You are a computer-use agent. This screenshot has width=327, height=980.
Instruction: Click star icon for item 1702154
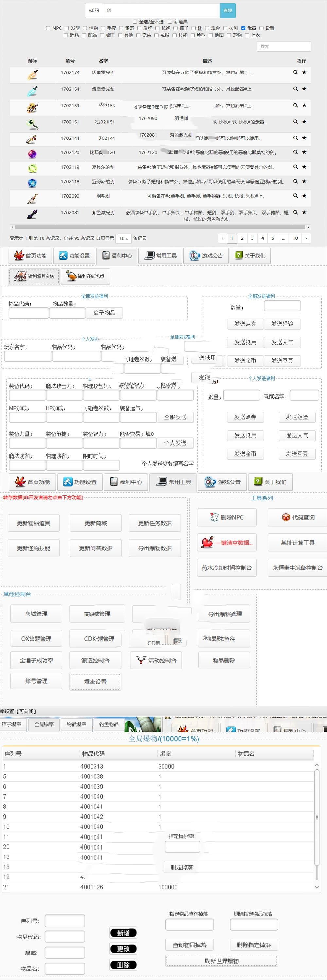pyautogui.click(x=304, y=89)
